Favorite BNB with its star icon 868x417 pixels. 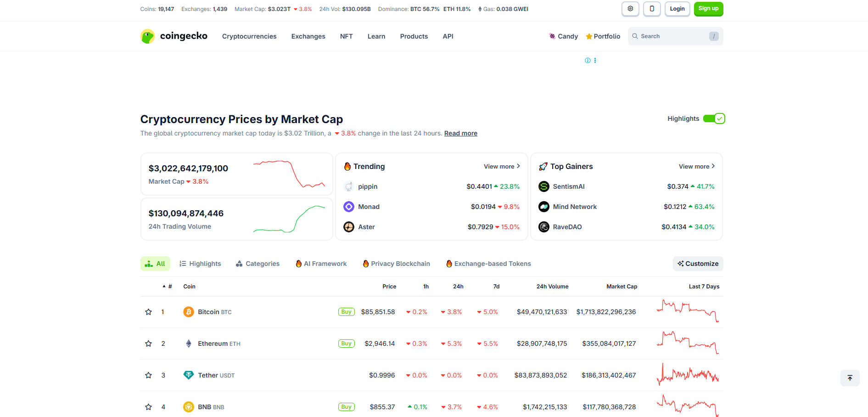coord(148,407)
